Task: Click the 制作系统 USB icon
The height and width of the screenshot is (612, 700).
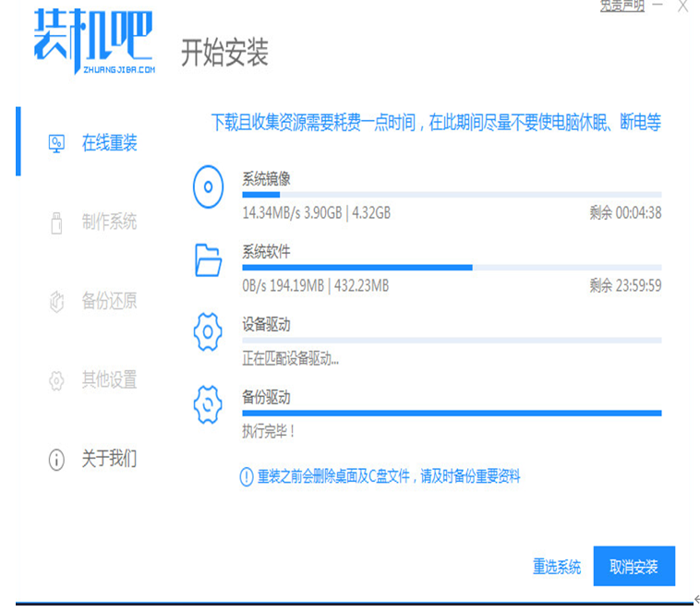Action: click(x=56, y=222)
